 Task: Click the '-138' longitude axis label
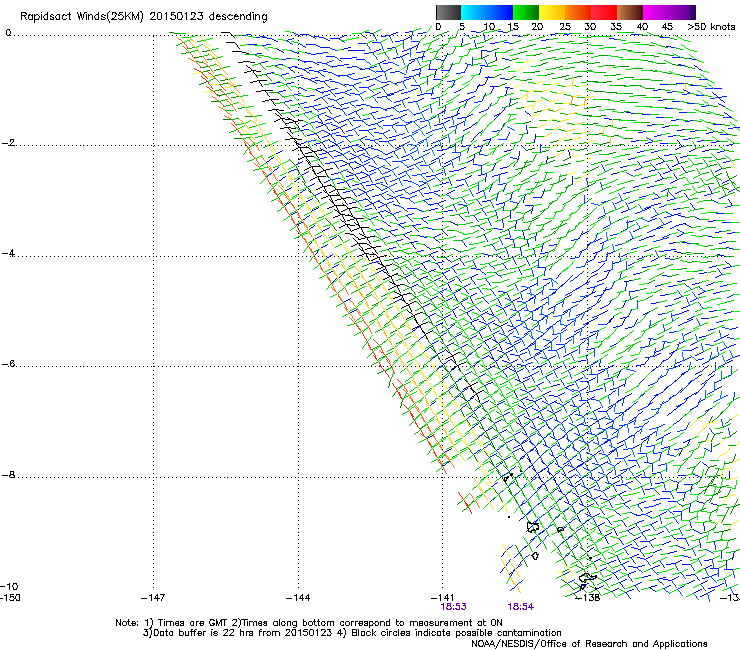coord(588,598)
